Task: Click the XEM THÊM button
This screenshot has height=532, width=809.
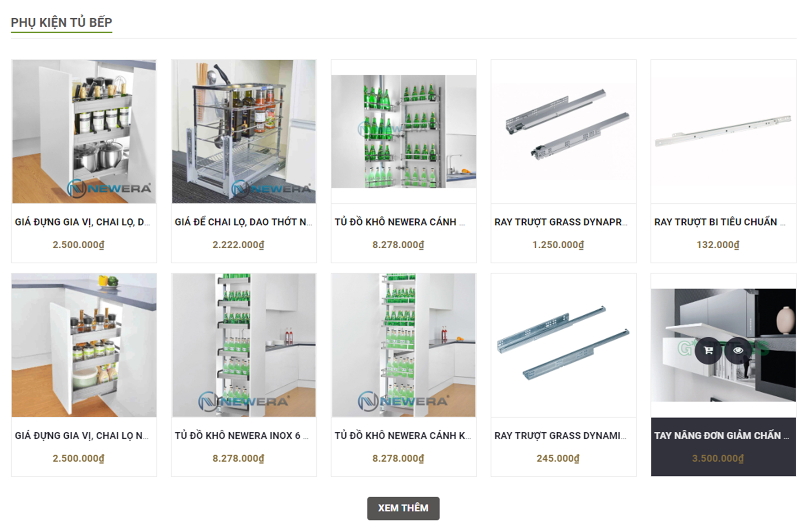Action: [403, 508]
